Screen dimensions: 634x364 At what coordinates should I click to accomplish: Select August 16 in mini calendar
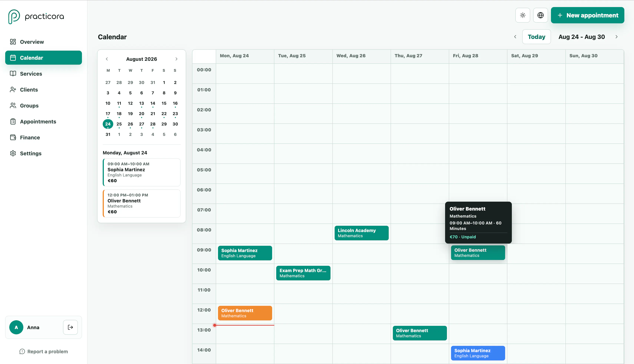pyautogui.click(x=175, y=103)
